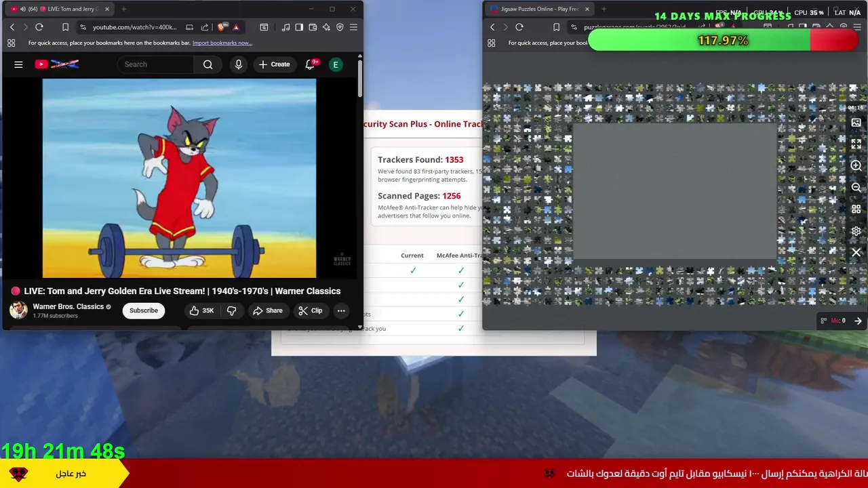
Task: Open the YouTube browser main hamburger menu
Action: pos(353,27)
